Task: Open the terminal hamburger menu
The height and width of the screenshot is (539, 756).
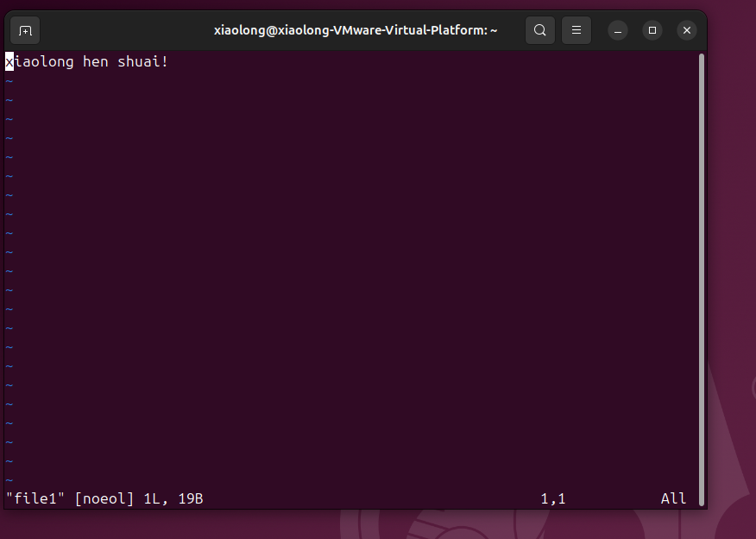Action: click(x=576, y=30)
